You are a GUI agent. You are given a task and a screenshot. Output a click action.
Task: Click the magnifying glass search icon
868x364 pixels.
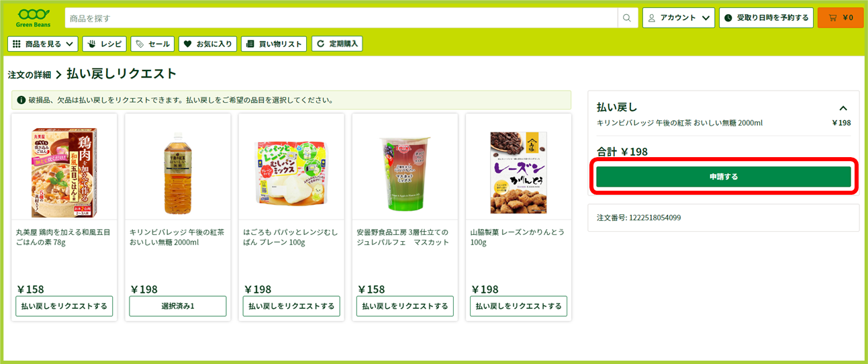point(628,18)
